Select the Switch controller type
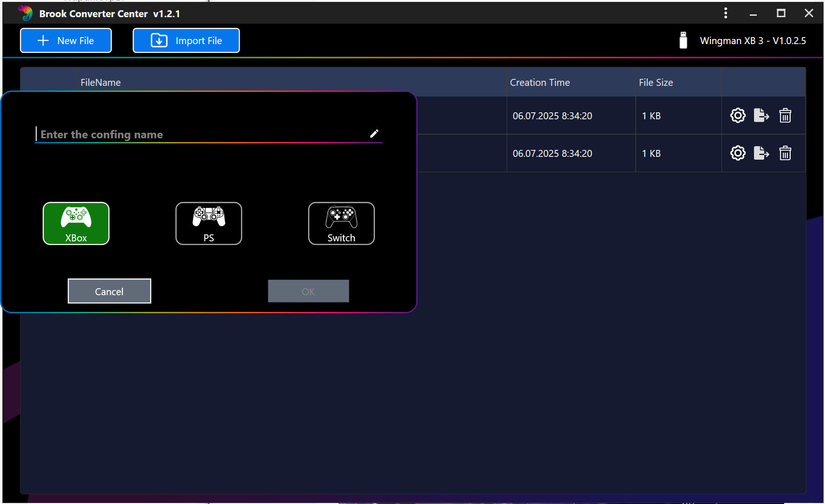 pos(342,223)
